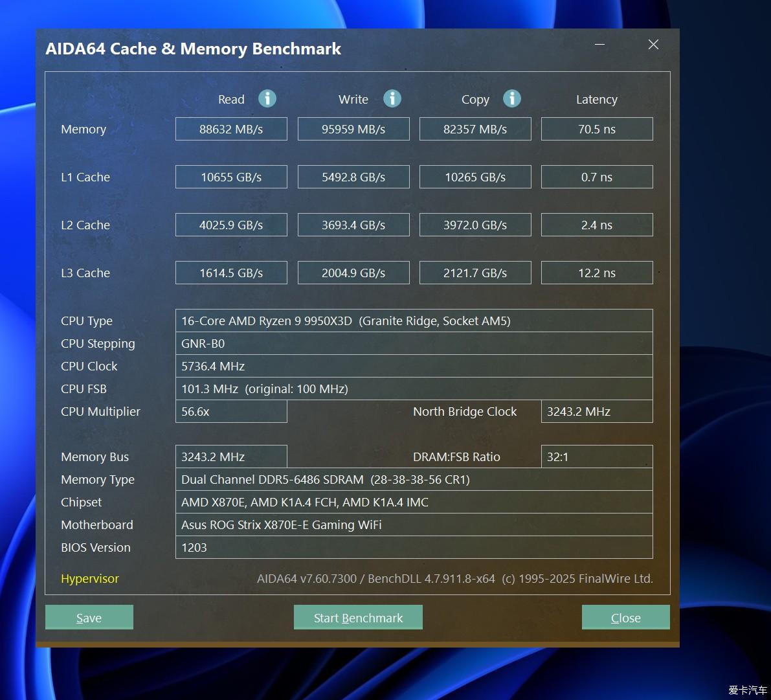The image size is (771, 700).
Task: Click the Copy column header
Action: click(x=476, y=100)
